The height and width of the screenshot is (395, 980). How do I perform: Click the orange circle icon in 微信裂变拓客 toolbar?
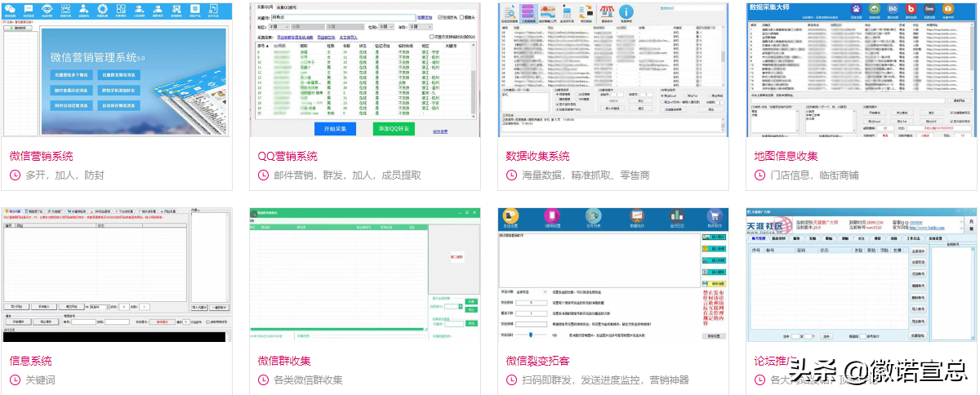click(510, 216)
